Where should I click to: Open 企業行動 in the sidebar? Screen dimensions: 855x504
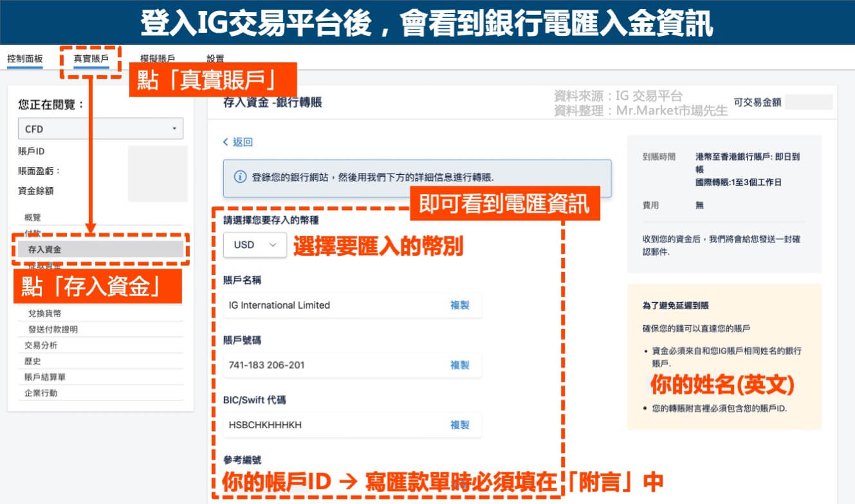tap(41, 393)
